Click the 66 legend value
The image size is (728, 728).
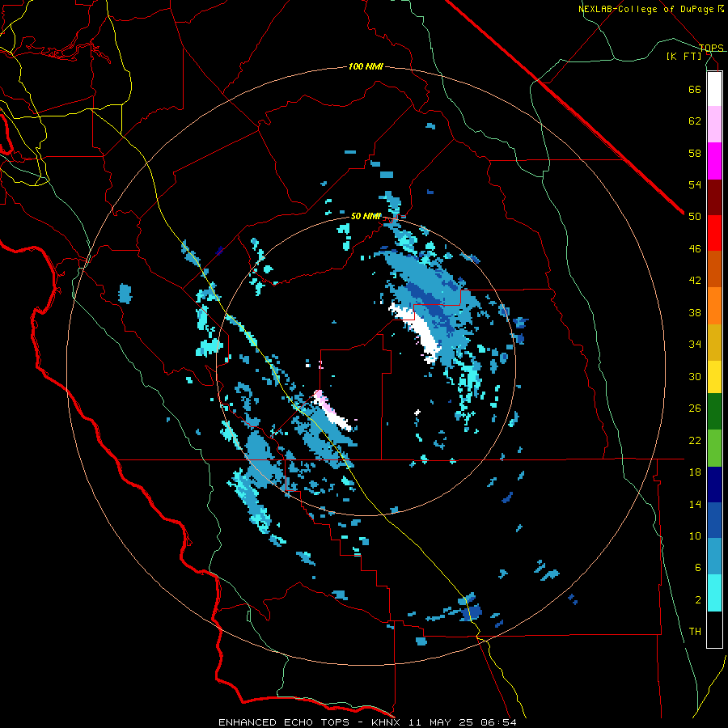tap(695, 89)
